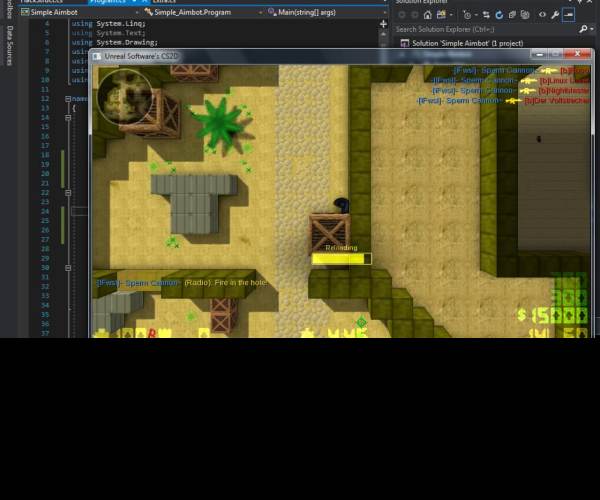Collapse the code block at line 14
Viewport: 600px width, 500px height.
pyautogui.click(x=68, y=118)
